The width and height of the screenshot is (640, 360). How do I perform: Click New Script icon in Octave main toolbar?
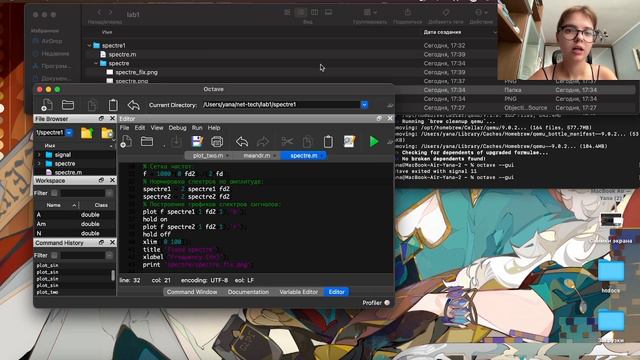(47, 105)
